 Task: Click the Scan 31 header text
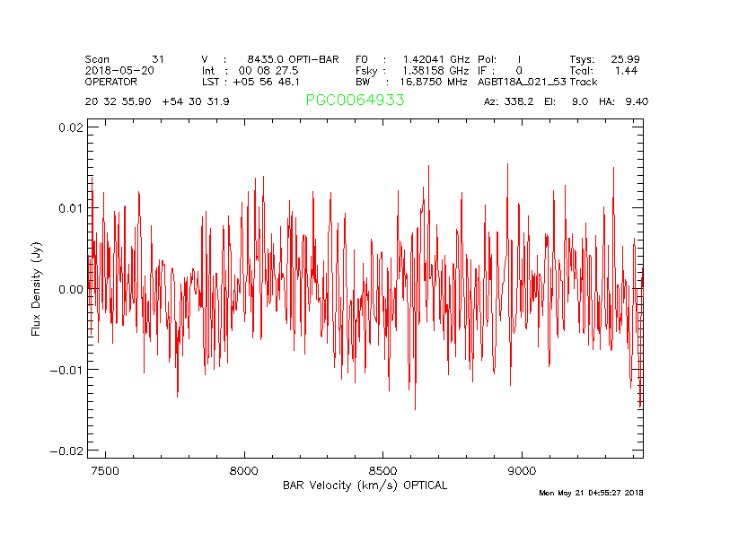125,59
